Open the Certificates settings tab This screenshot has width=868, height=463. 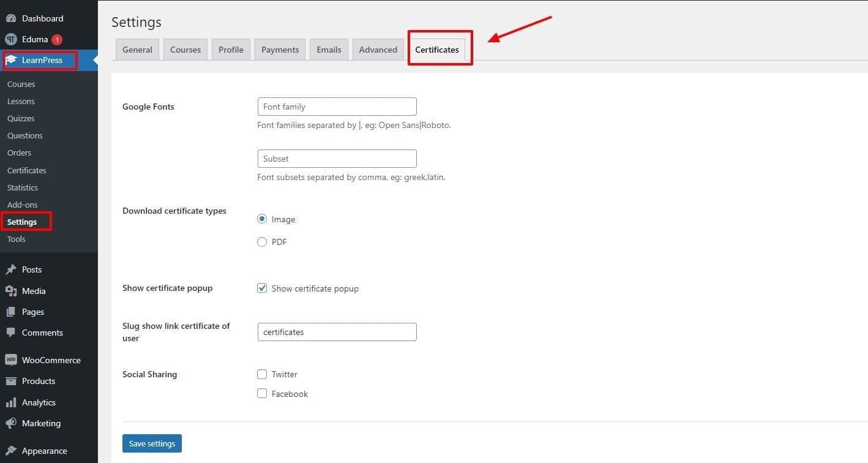click(x=436, y=49)
